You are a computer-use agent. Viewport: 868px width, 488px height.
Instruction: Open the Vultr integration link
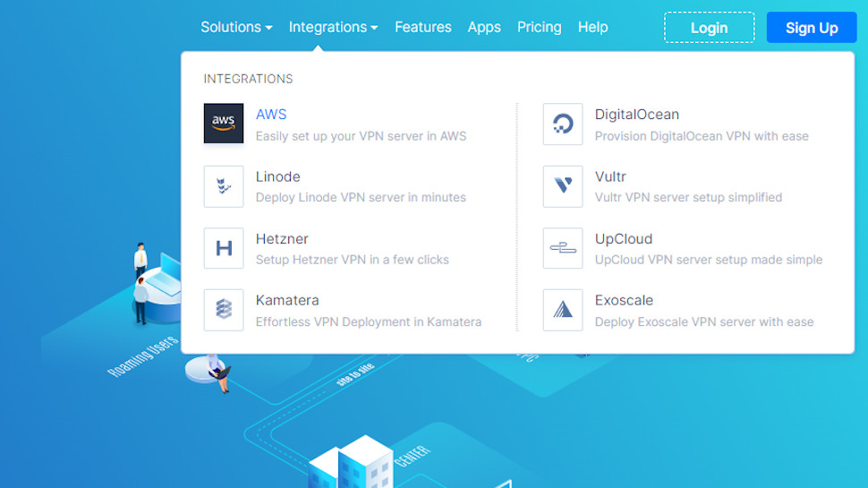[x=610, y=176]
